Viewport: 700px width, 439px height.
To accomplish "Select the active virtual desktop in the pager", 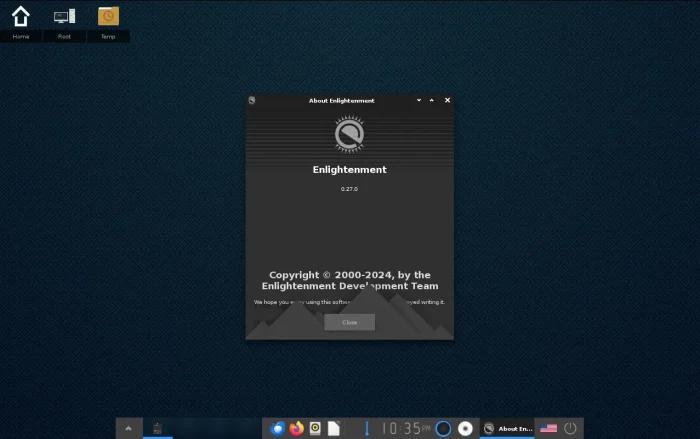I will tap(158, 428).
